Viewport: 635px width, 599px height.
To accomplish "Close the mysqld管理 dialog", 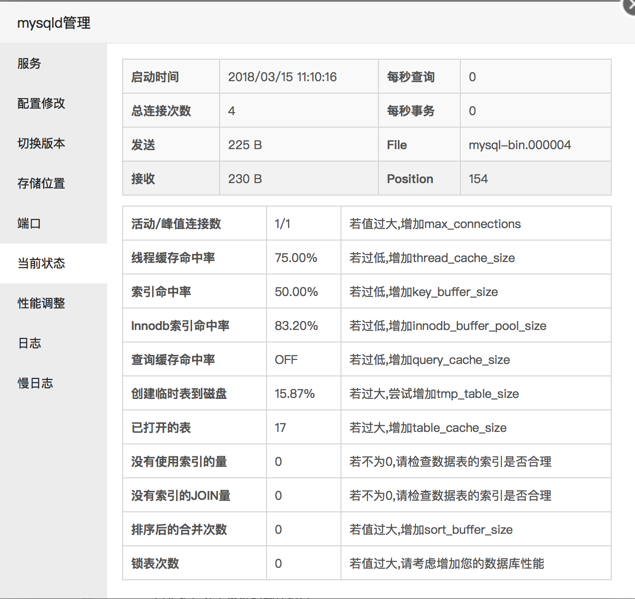I will tap(629, 6).
